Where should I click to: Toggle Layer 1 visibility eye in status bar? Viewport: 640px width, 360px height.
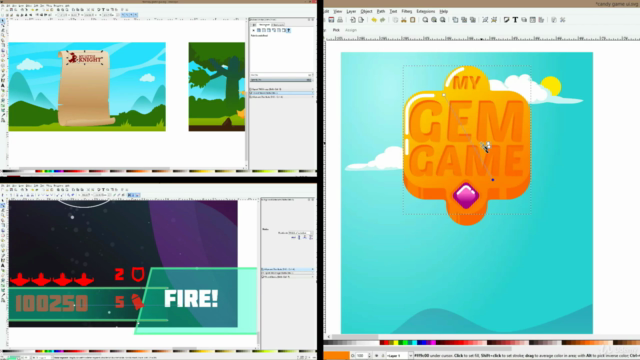(376, 356)
